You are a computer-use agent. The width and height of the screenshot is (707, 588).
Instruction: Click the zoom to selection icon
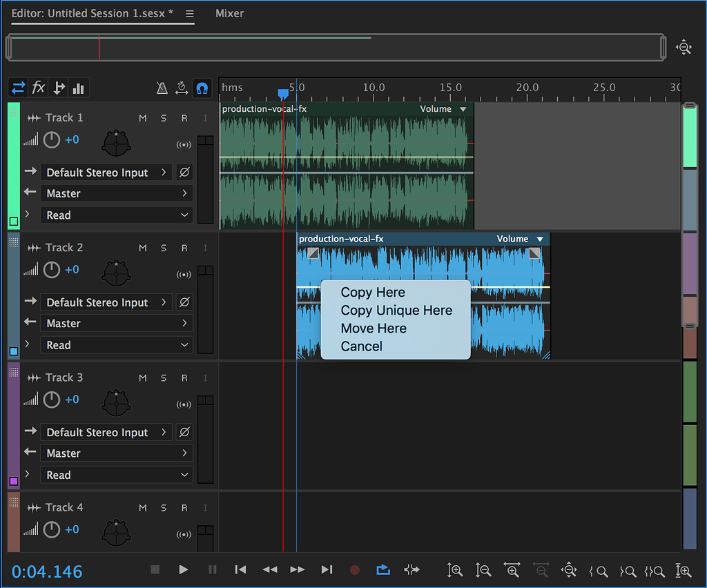655,571
